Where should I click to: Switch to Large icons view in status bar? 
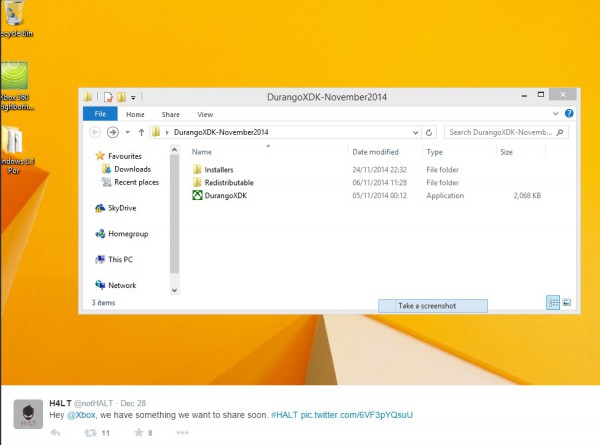567,303
